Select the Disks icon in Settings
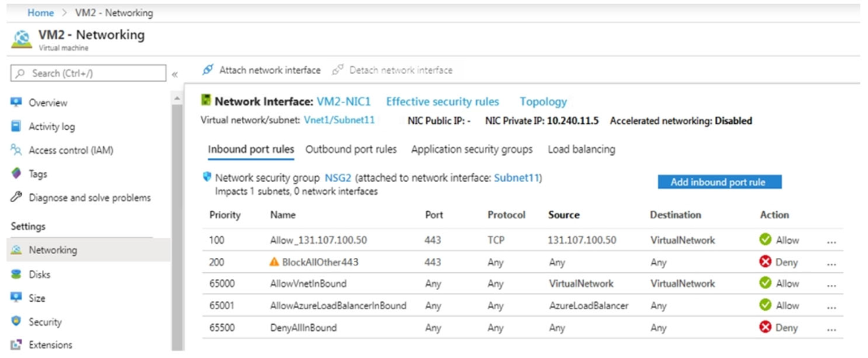 click(16, 274)
